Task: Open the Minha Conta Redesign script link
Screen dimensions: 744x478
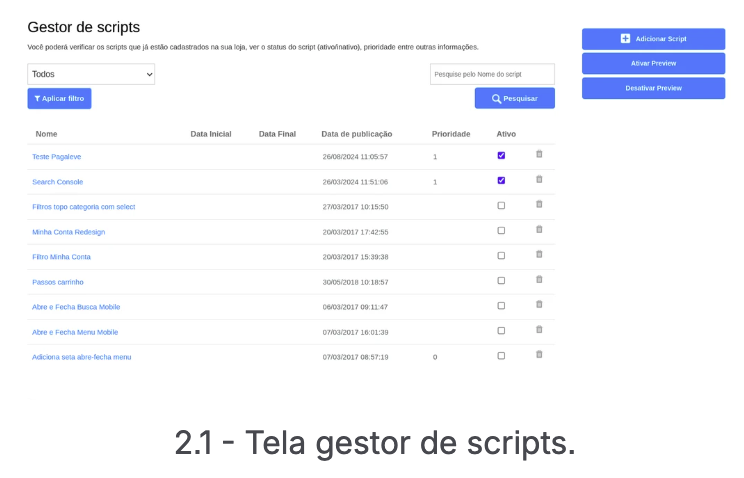Action: click(69, 232)
